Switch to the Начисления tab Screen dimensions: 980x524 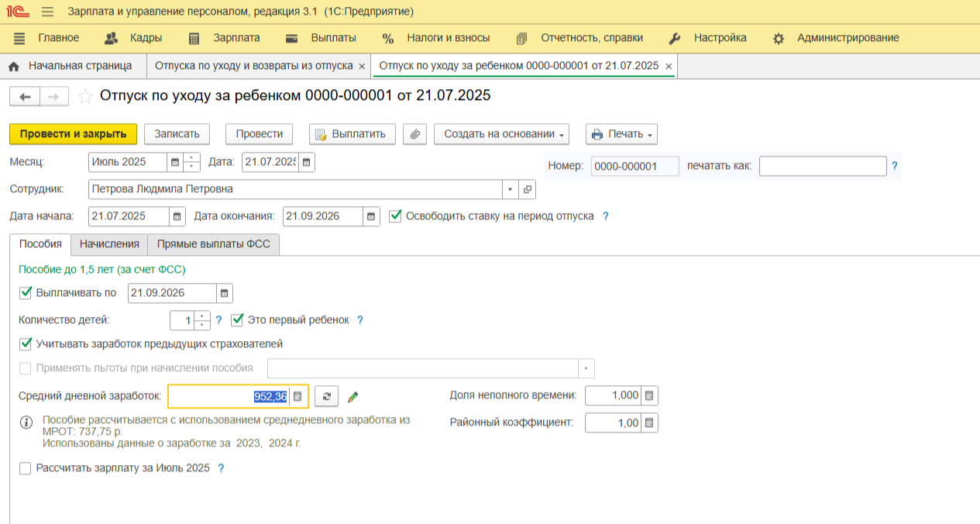tap(109, 244)
